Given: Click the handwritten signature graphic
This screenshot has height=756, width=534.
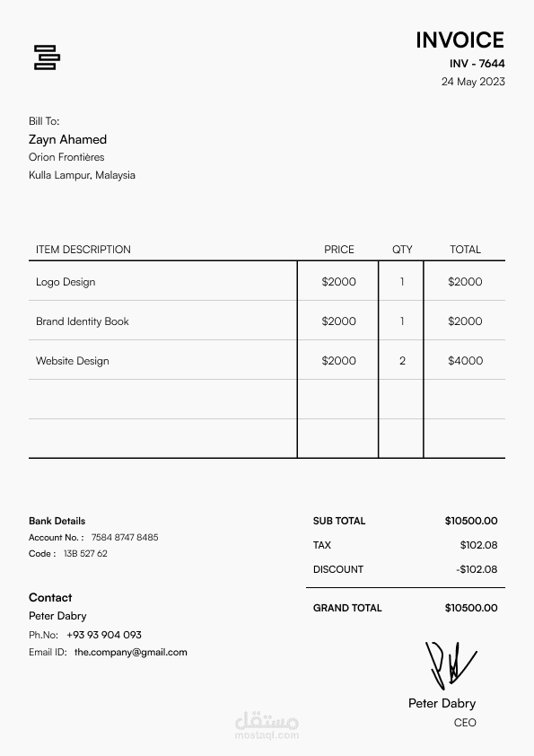Looking at the screenshot, I should pos(451,665).
